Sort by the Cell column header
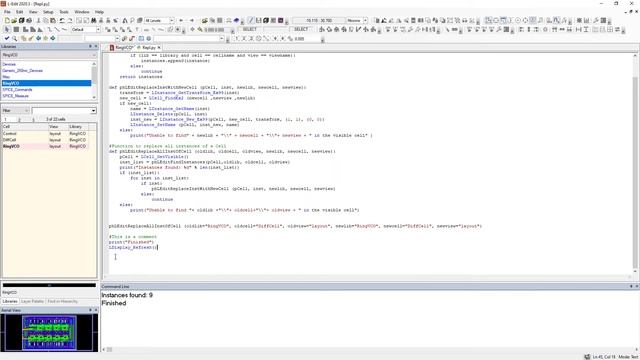This screenshot has height=360, width=640. (x=25, y=127)
